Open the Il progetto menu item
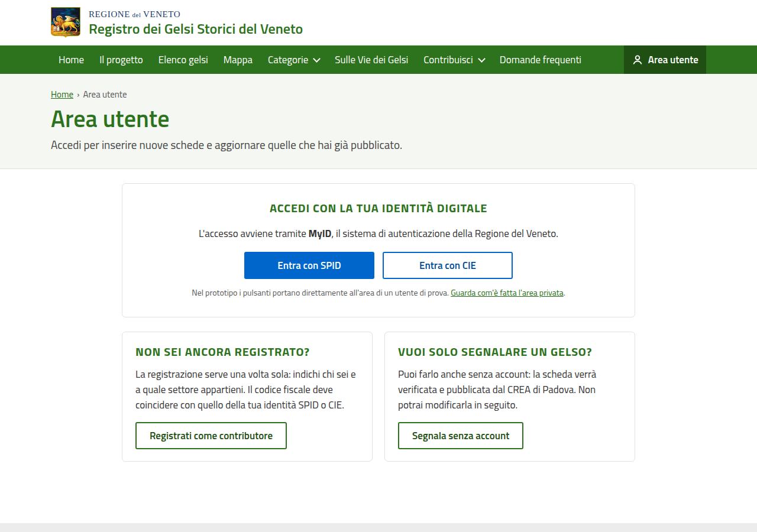This screenshot has width=757, height=532. click(121, 60)
